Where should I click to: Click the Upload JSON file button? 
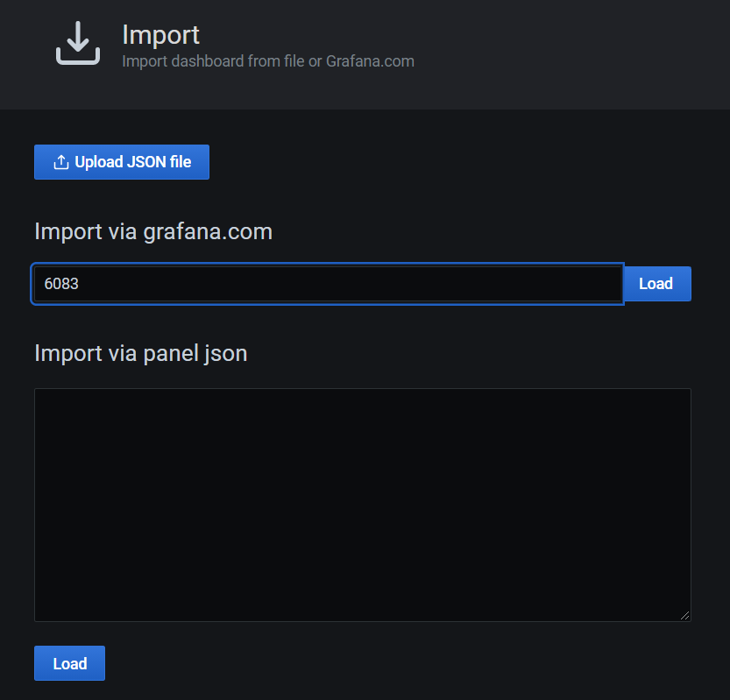point(122,162)
